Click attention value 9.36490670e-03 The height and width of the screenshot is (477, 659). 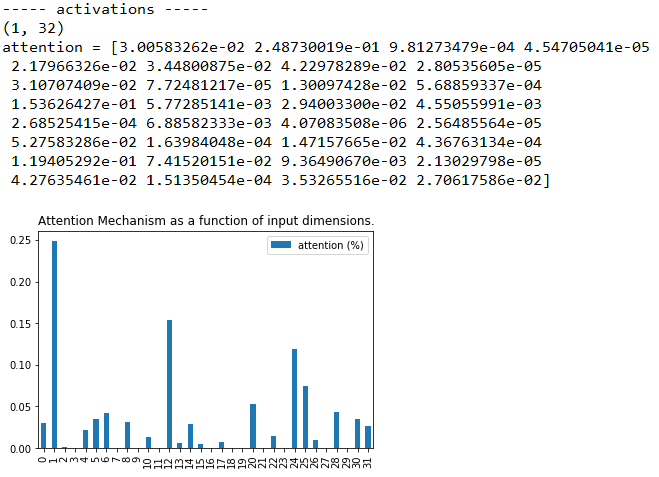click(x=344, y=161)
